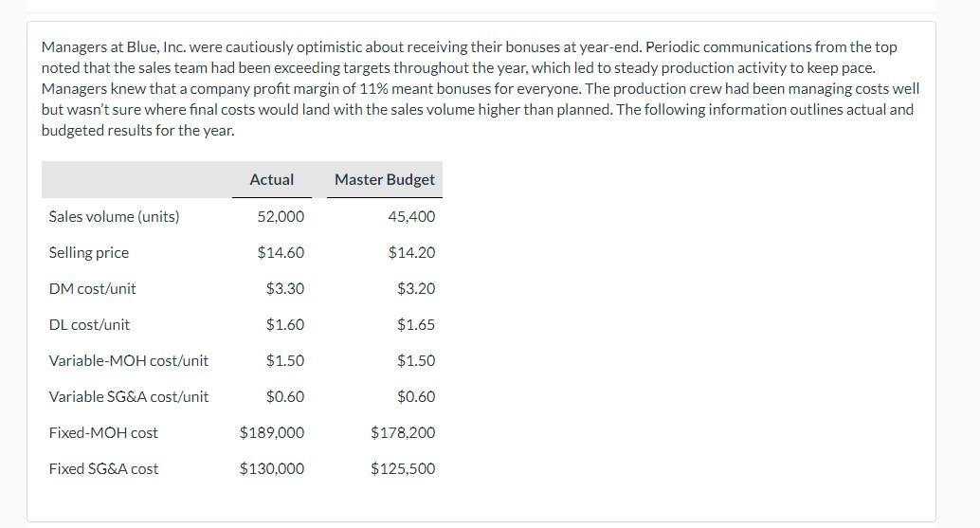Click the DL cost/unit row label

tap(89, 325)
